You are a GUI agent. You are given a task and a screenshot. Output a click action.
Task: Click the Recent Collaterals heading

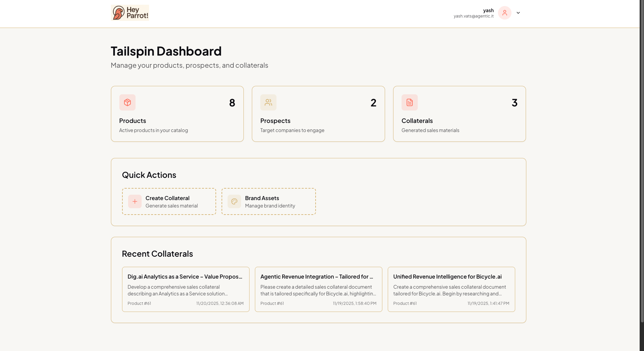click(157, 254)
